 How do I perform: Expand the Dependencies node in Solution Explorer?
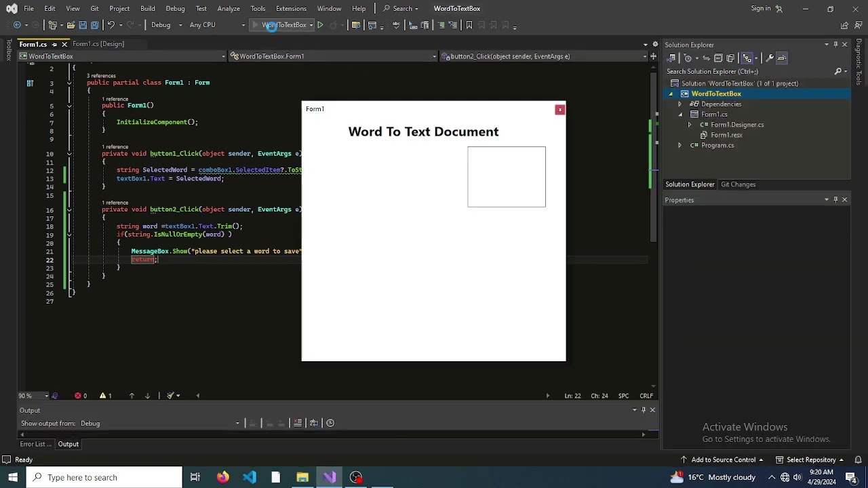[x=679, y=104]
